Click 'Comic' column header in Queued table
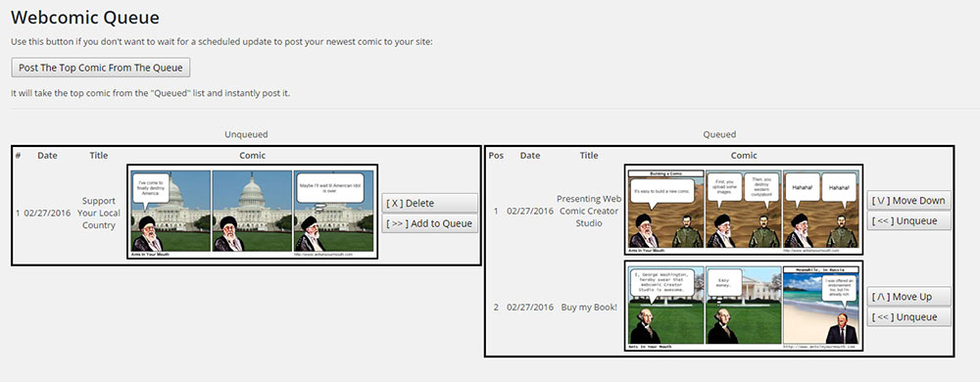This screenshot has height=382, width=980. coord(744,156)
